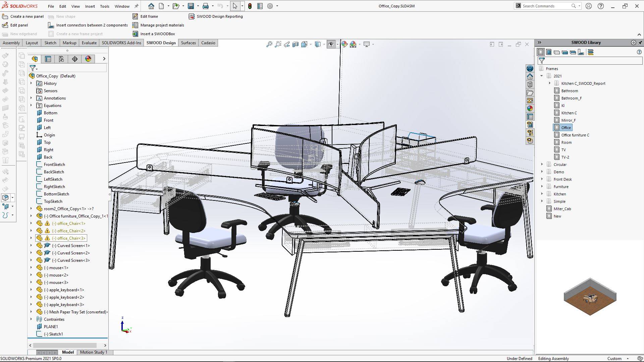Open the Options gear dropdown arrow
Viewport: 644px width, 362px height.
point(277,6)
